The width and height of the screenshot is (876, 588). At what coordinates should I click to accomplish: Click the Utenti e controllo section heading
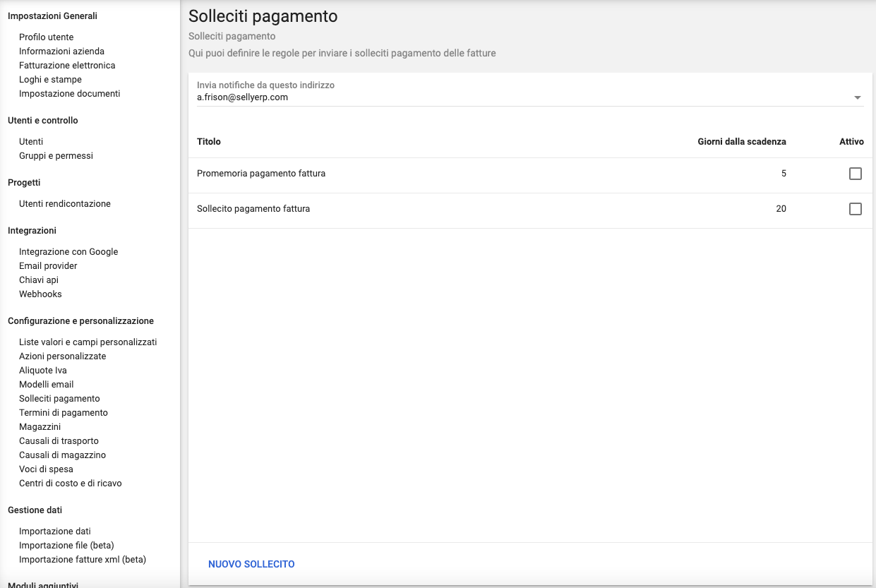point(43,120)
